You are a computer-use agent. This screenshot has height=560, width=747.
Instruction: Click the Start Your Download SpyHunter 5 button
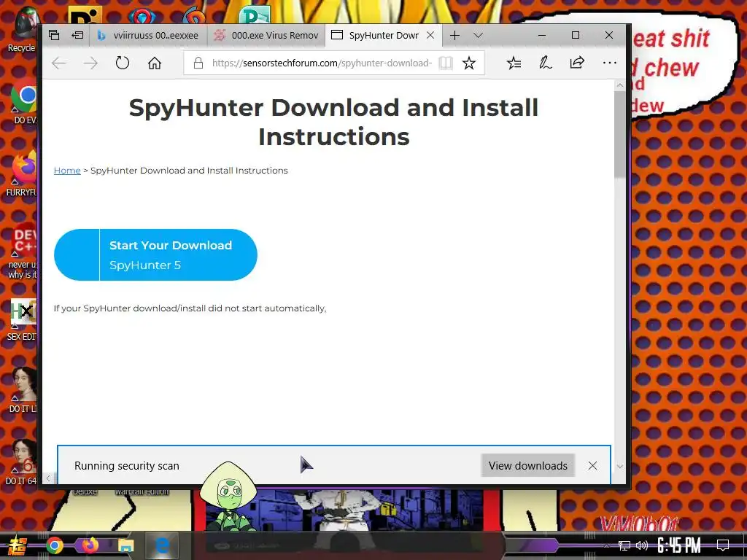156,254
